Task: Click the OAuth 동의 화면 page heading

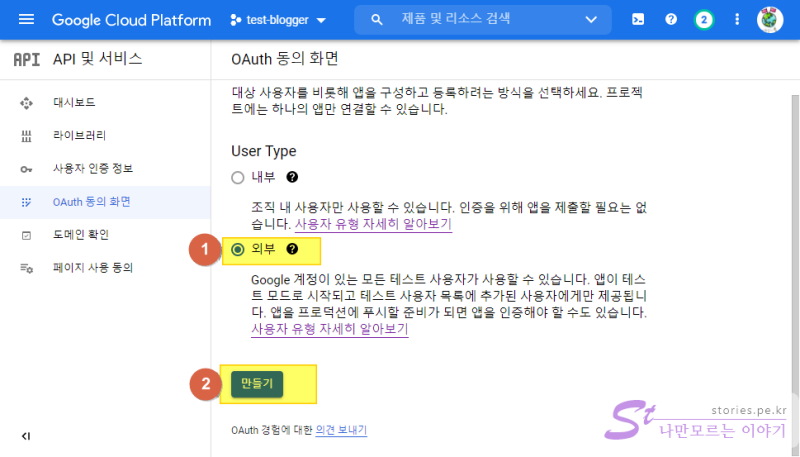Action: [x=285, y=59]
